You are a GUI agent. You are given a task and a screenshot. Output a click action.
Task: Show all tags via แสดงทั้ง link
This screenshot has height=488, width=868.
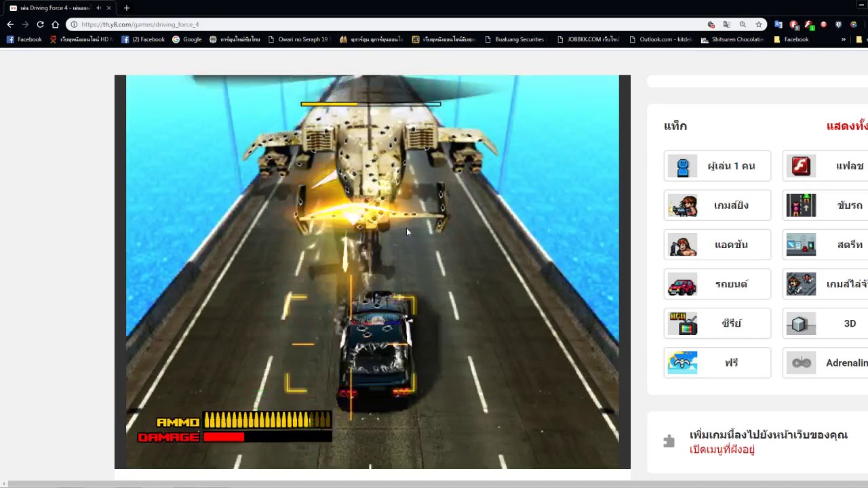(x=847, y=126)
